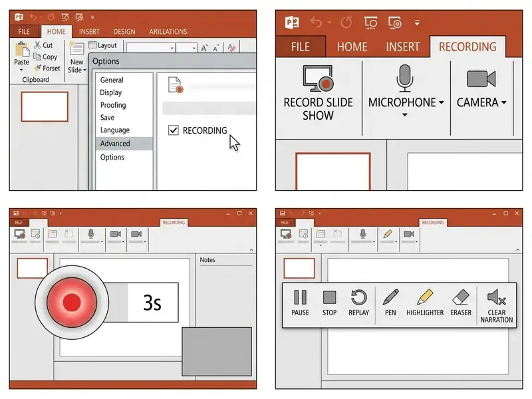532x399 pixels.
Task: Click the Paste clipboard icon
Action: (22, 50)
